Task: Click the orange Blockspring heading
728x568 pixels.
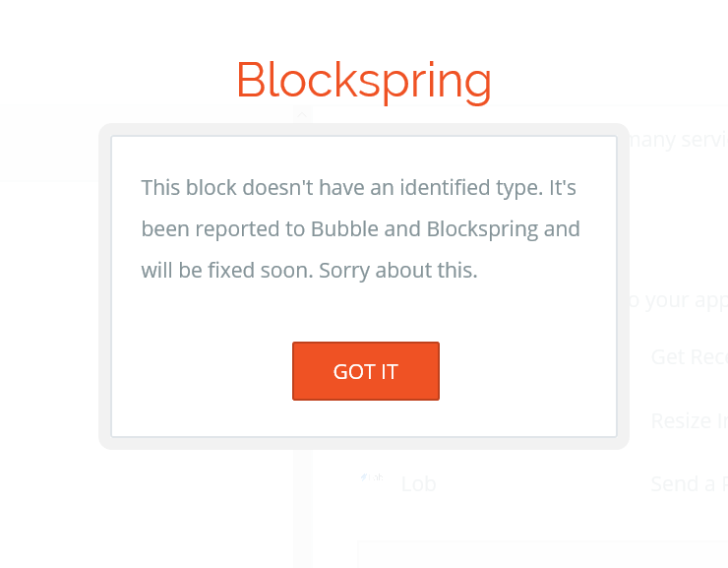Action: coord(364,80)
